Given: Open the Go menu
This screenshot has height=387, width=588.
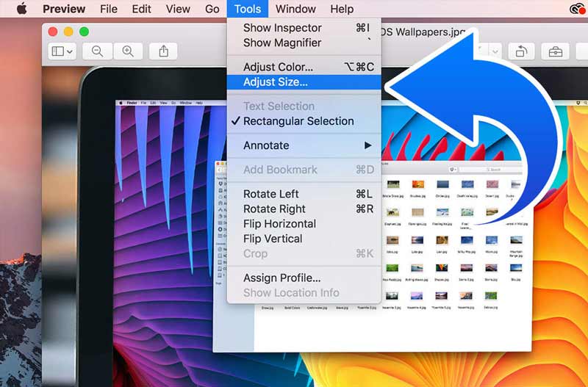Looking at the screenshot, I should tap(212, 9).
